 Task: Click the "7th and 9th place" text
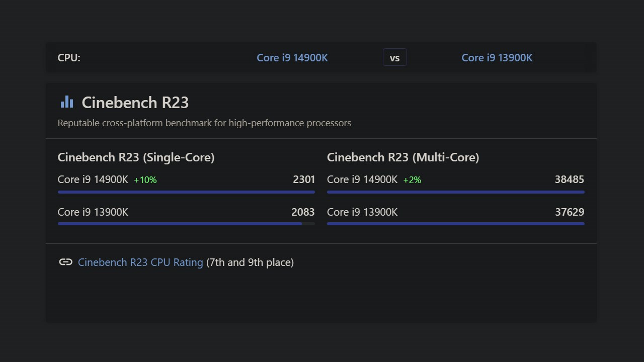click(250, 262)
